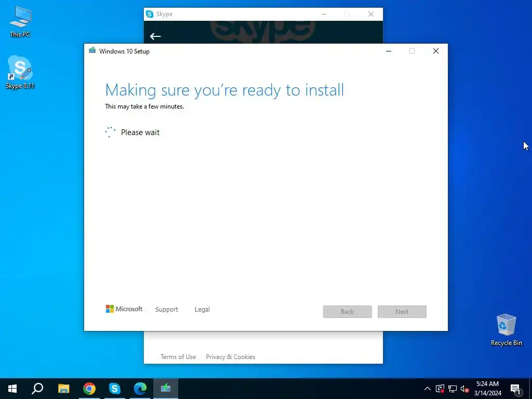Open File Explorer from the taskbar
The image size is (532, 399).
click(x=63, y=389)
